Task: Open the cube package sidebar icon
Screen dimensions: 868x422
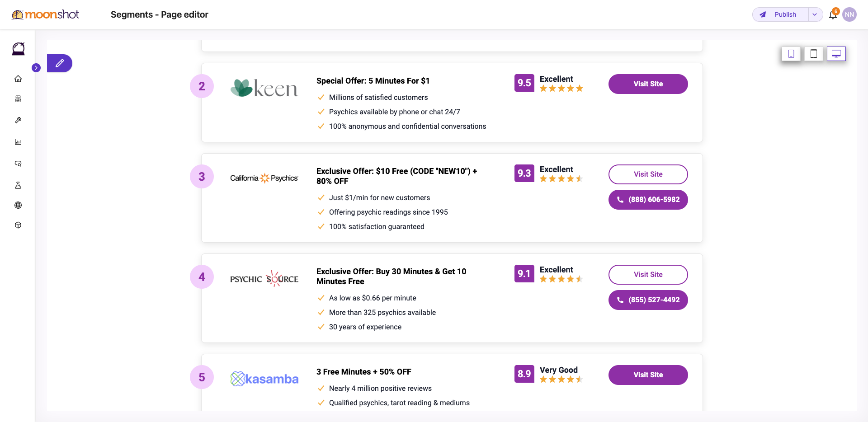Action: [18, 225]
